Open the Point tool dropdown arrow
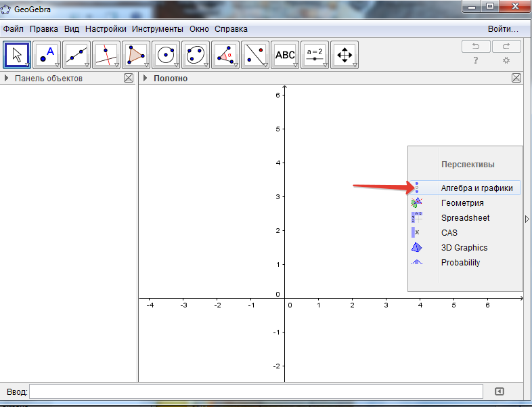 (x=57, y=65)
